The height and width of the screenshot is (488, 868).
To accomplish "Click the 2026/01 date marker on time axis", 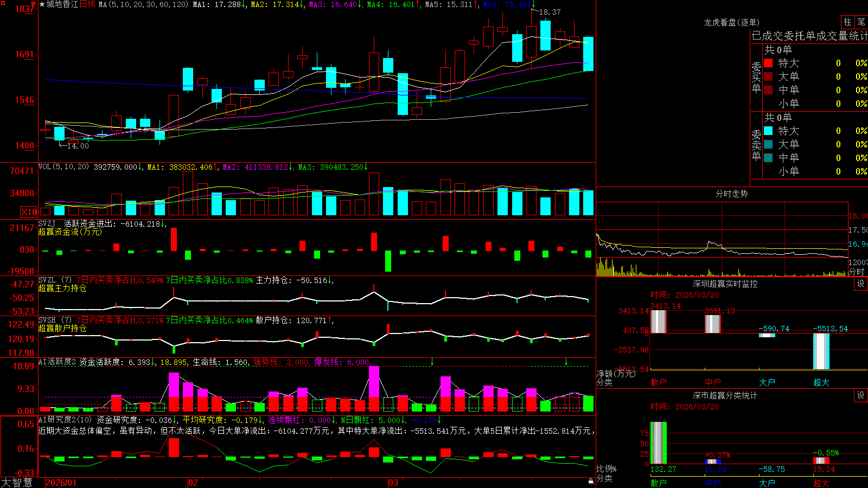I will point(61,483).
